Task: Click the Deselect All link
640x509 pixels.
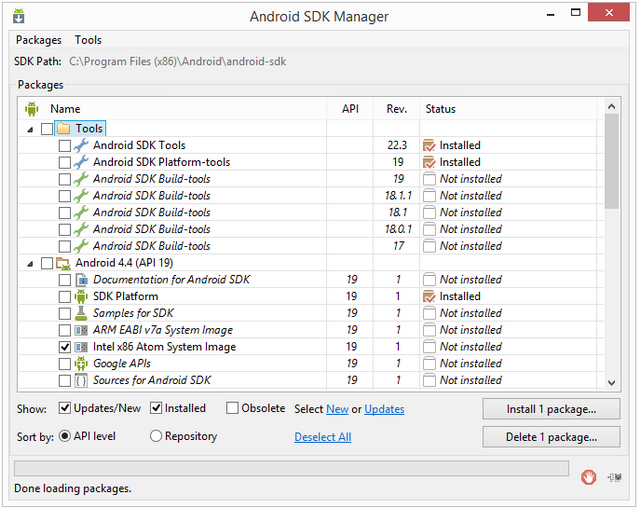Action: click(322, 437)
